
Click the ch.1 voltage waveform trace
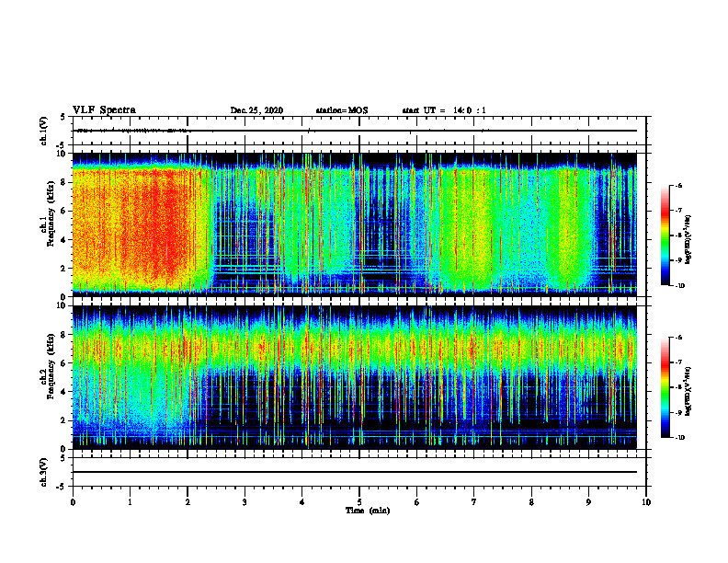pos(354,131)
